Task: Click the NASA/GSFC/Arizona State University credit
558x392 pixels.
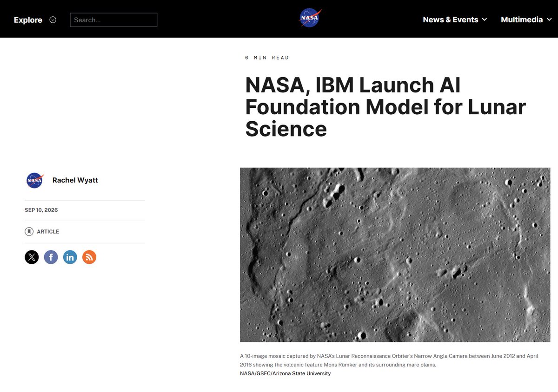Action: [x=285, y=373]
